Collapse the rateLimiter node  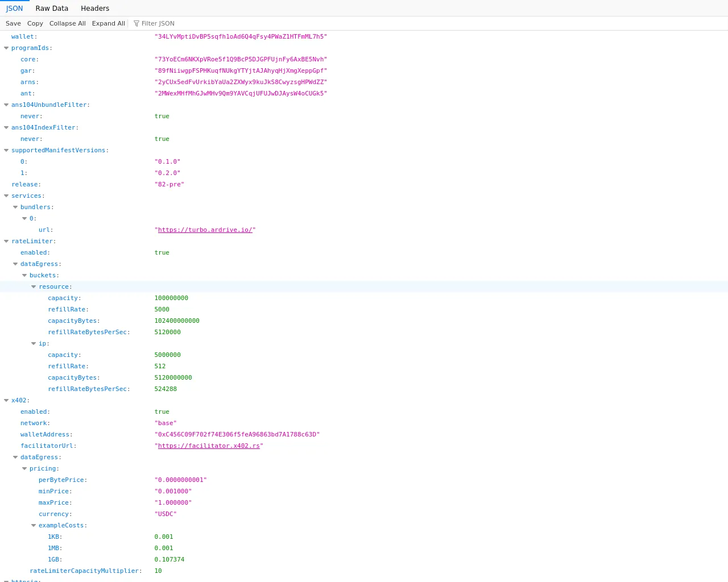(x=6, y=242)
